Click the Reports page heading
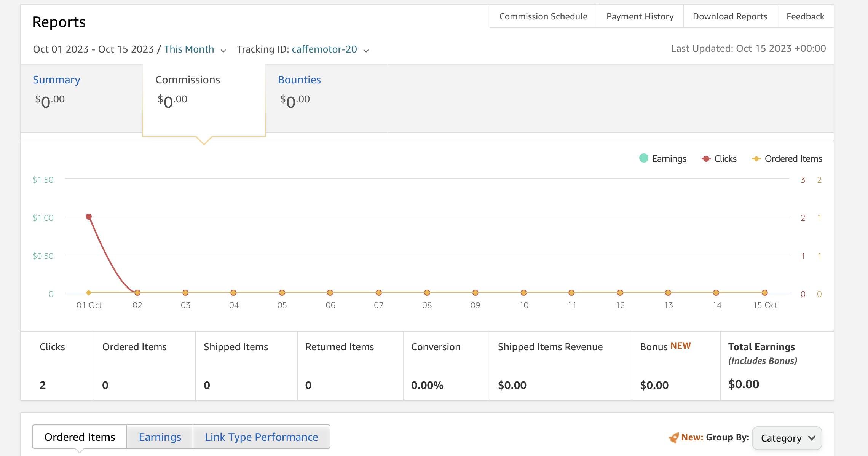 point(59,22)
